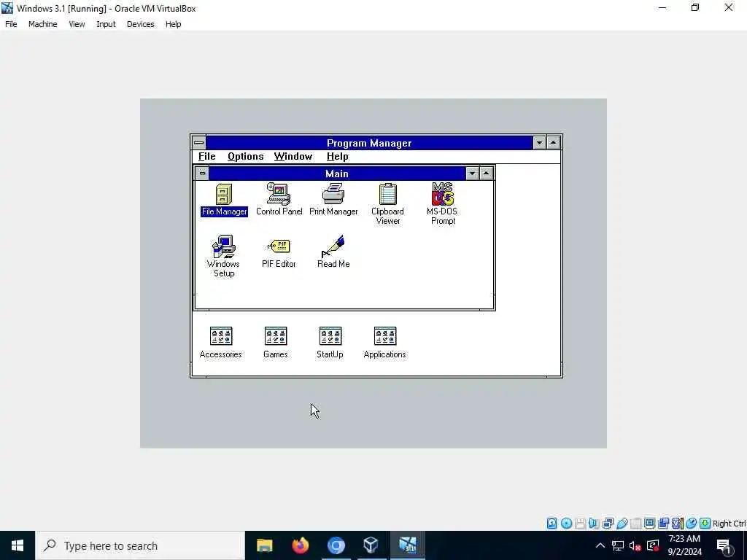Select the Windows Setup icon

coord(223,256)
